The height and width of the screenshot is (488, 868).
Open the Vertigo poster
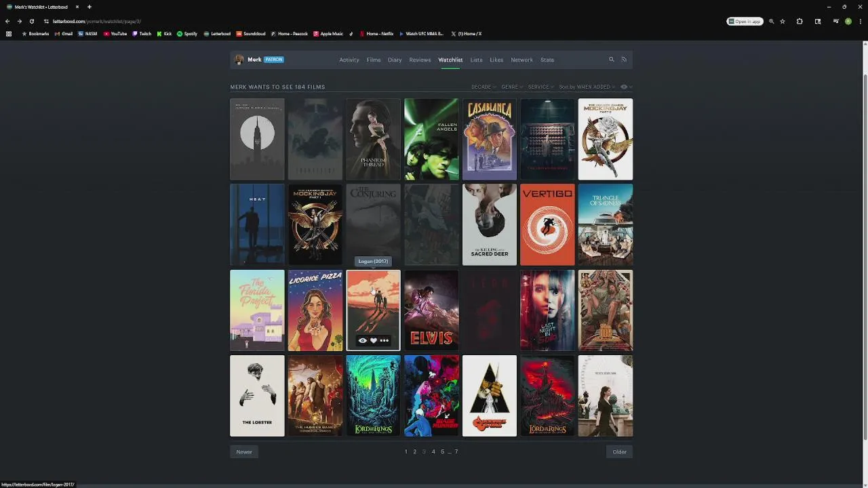click(547, 224)
